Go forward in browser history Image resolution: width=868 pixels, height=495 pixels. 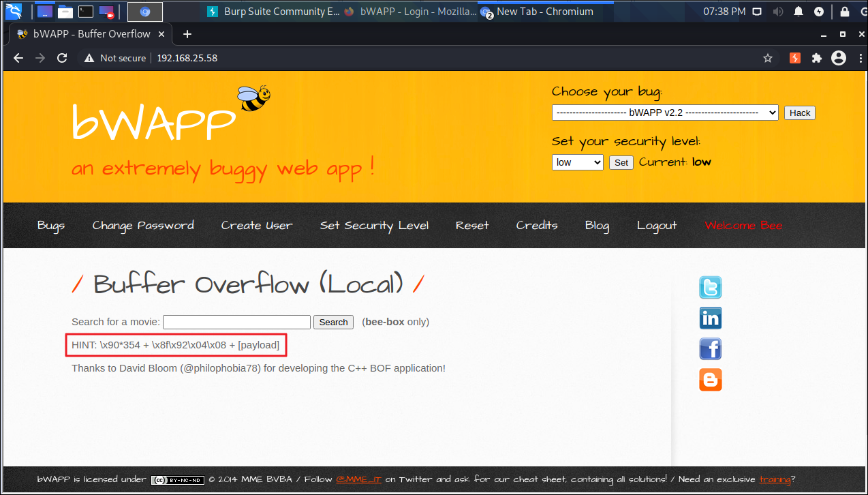pyautogui.click(x=40, y=58)
